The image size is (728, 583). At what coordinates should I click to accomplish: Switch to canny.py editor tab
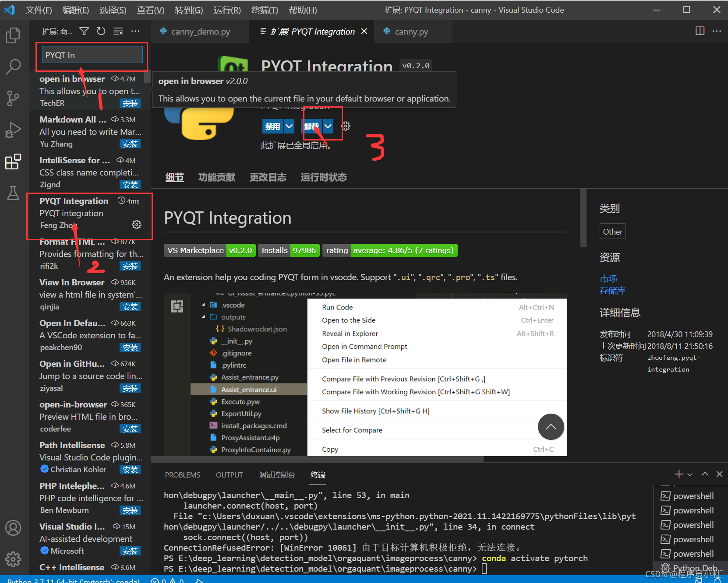[412, 32]
